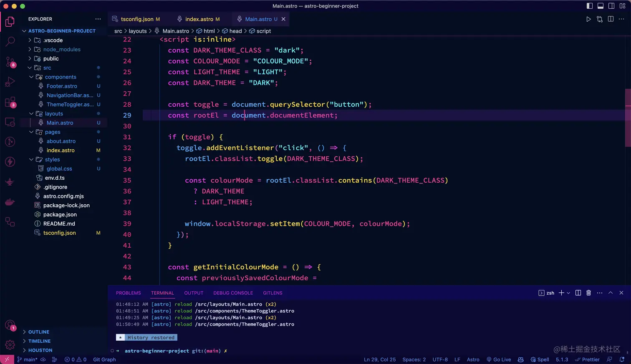This screenshot has width=631, height=364.
Task: Open the Manage gear menu
Action: (10, 345)
